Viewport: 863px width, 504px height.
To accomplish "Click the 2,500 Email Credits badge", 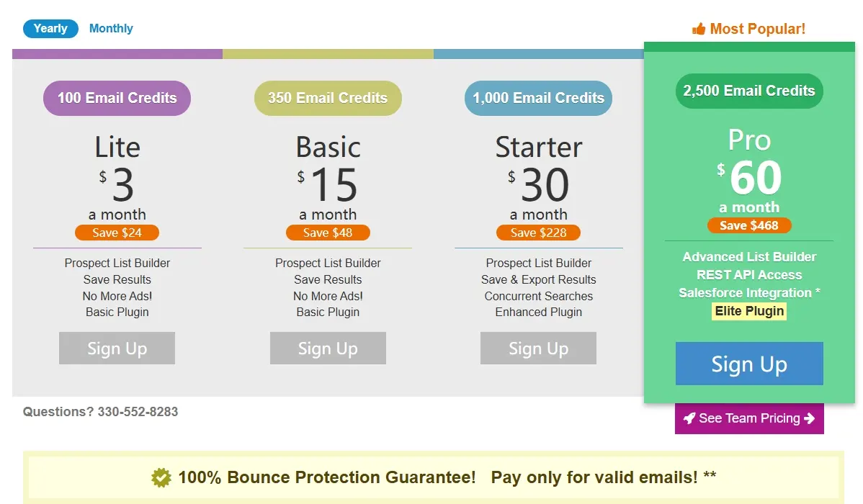I will tap(749, 91).
